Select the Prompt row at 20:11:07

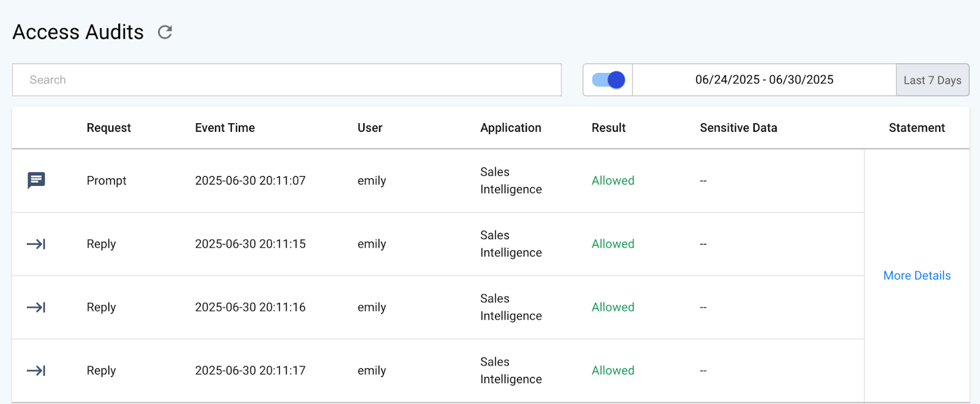coord(250,181)
